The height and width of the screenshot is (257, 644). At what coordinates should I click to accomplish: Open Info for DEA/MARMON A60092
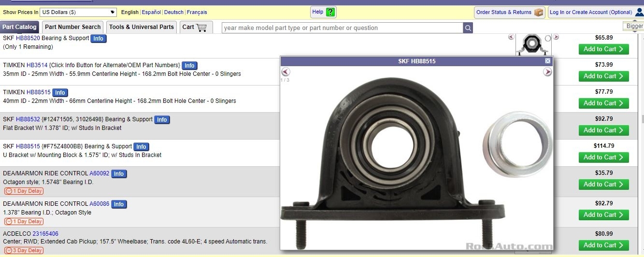pos(119,174)
